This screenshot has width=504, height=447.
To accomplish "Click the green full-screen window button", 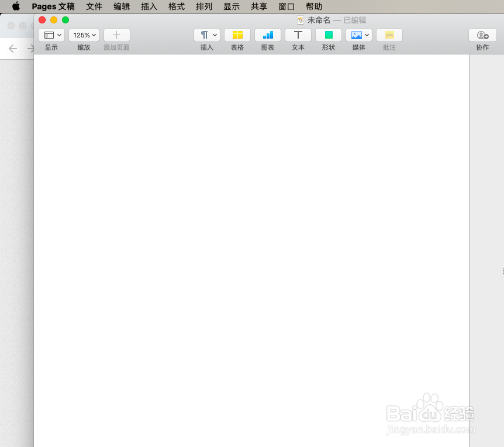I will (x=65, y=20).
